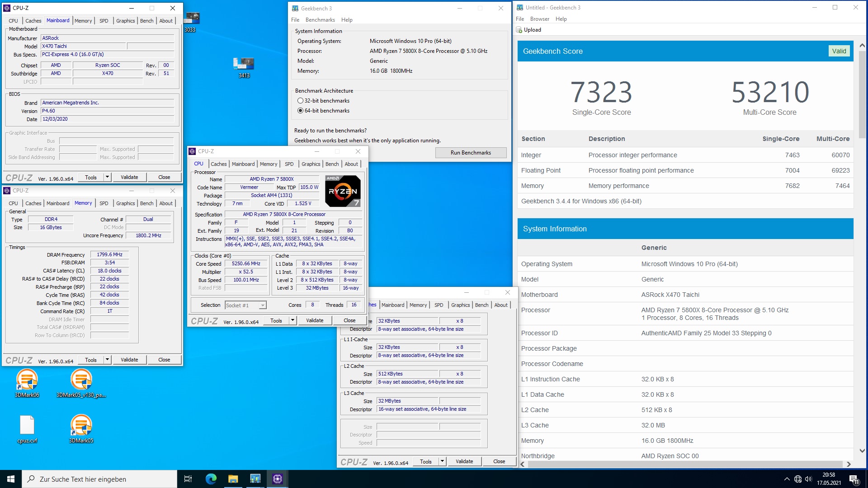Click the 53210 Multi-Core Score value

point(770,92)
